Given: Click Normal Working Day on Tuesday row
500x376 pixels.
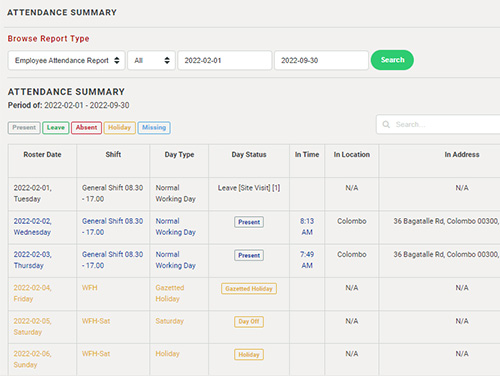Looking at the screenshot, I should (176, 193).
